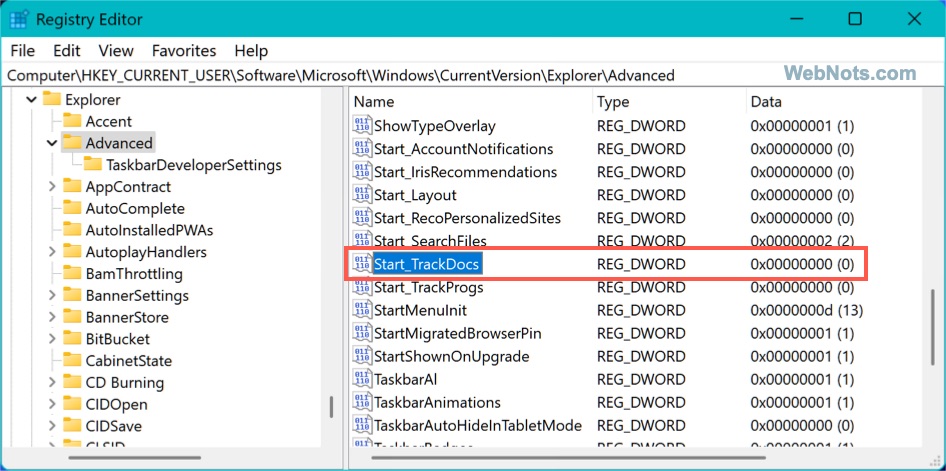Open the Help menu

[x=251, y=51]
